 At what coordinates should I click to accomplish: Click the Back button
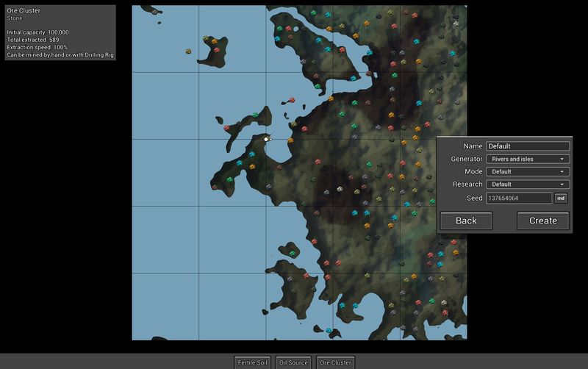tap(466, 221)
